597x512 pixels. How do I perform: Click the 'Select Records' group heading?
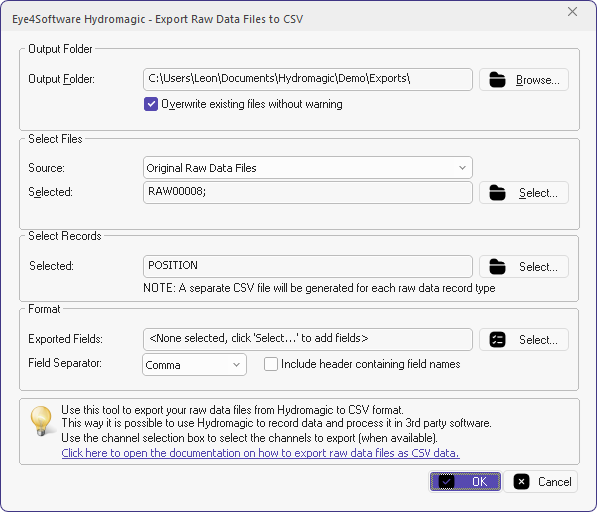(65, 236)
